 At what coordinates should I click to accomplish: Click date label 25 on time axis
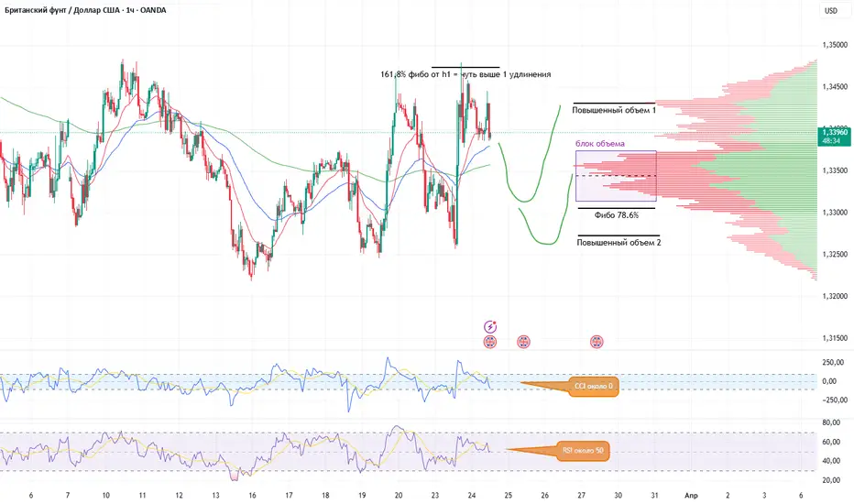509,495
